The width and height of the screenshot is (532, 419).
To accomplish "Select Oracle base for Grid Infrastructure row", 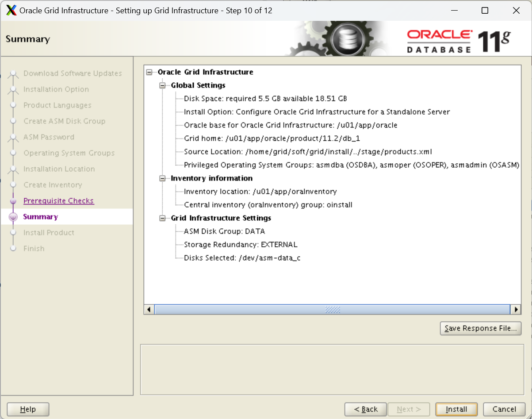I will pos(291,125).
